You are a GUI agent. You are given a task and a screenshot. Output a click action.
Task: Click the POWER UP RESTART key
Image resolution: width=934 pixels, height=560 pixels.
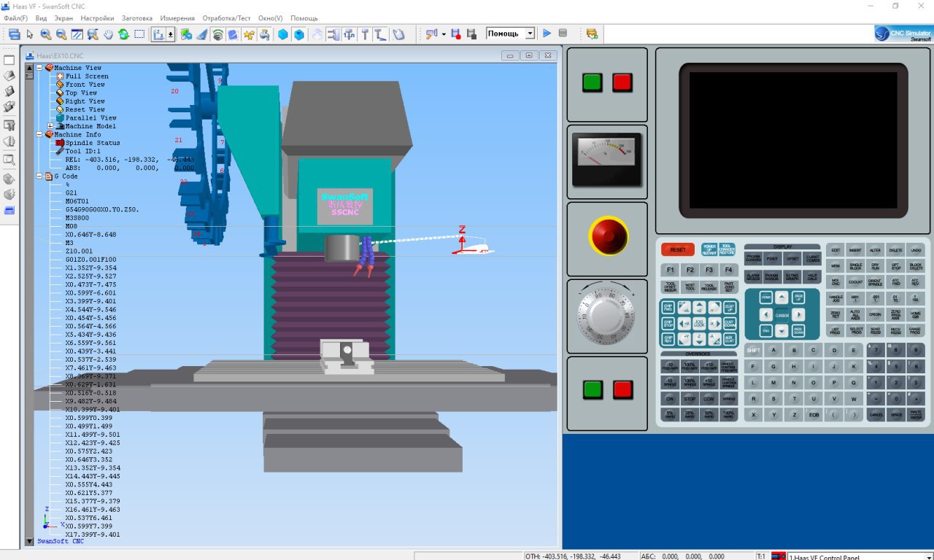pos(709,249)
